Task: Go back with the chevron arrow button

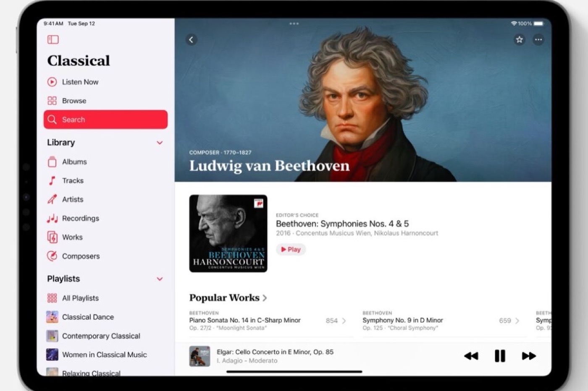Action: coord(192,40)
